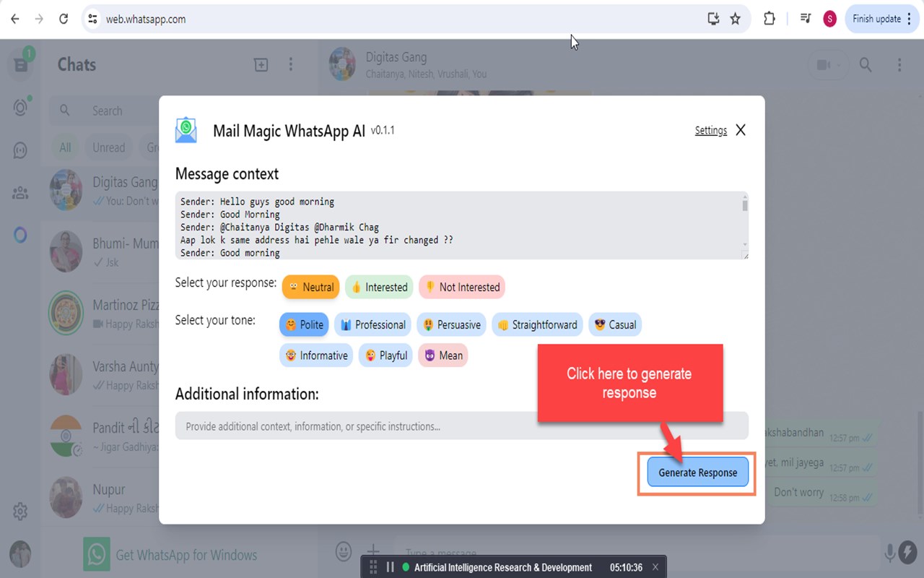Choose the Informative tone

pos(316,355)
